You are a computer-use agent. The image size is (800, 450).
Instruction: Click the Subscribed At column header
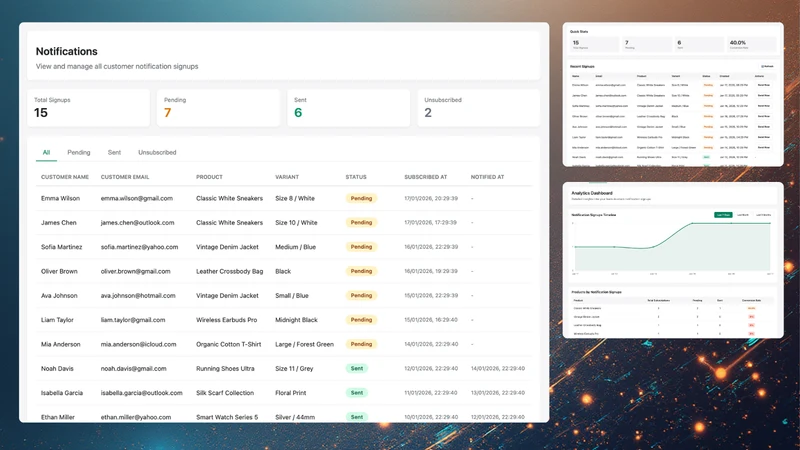coord(426,177)
